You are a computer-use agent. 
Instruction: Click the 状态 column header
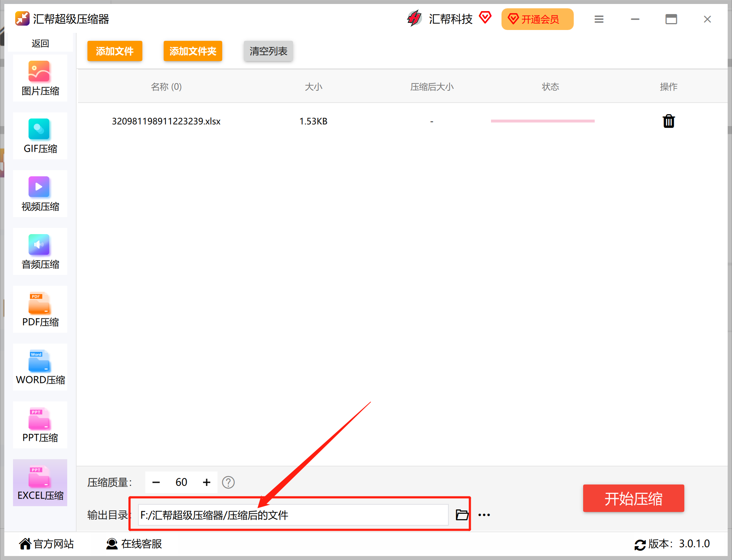click(550, 87)
